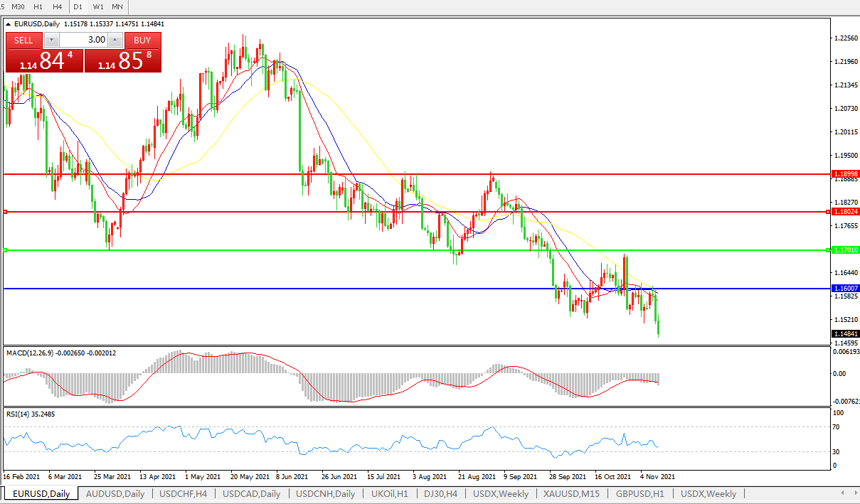Open the XAUUSD,M15 gold chart tab
Screen dimensions: 860x504
[571, 493]
